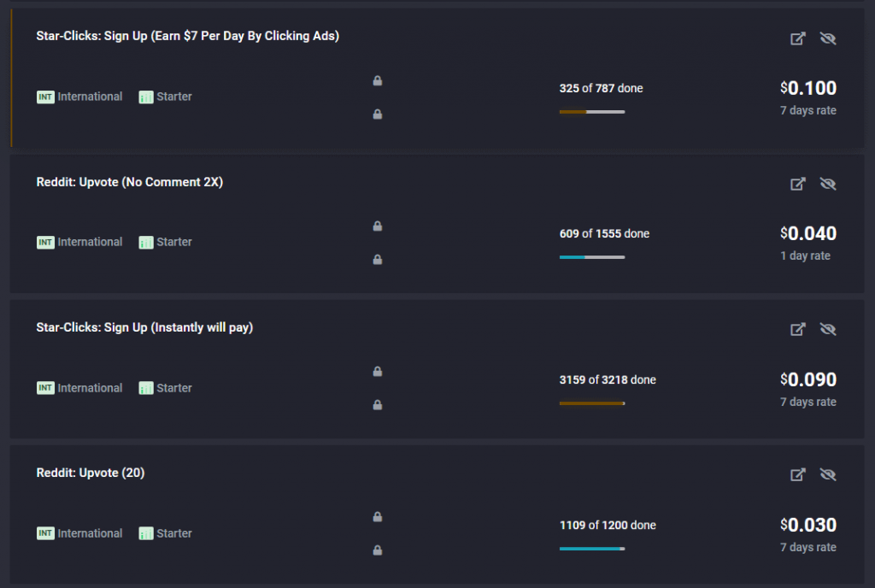
Task: Open Reddit Upvote (20) in new window
Action: click(x=798, y=474)
